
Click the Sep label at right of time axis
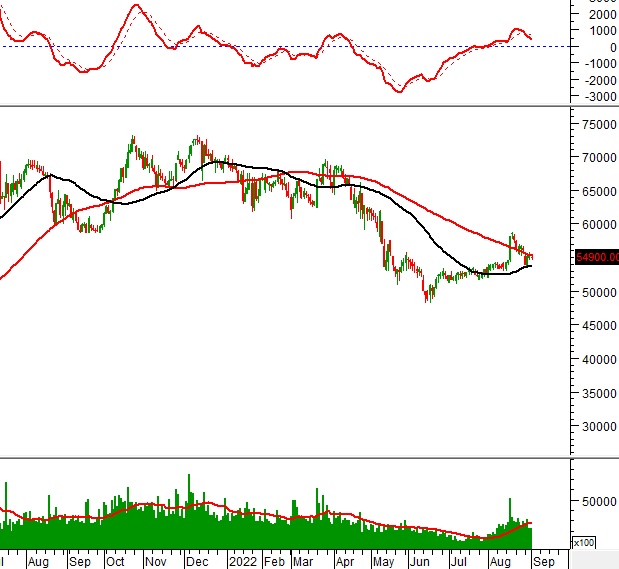click(544, 561)
